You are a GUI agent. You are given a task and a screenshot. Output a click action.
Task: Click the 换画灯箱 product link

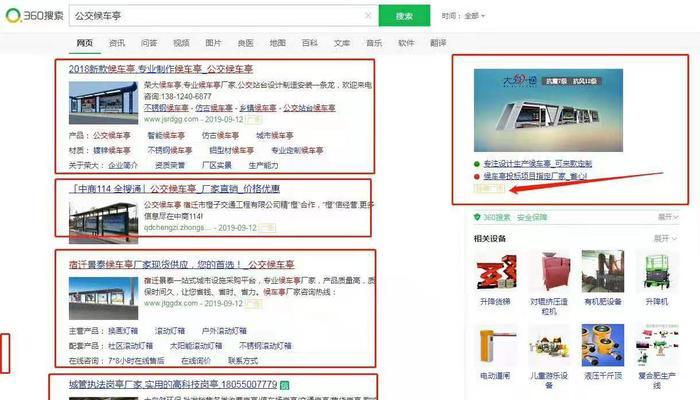(x=123, y=331)
